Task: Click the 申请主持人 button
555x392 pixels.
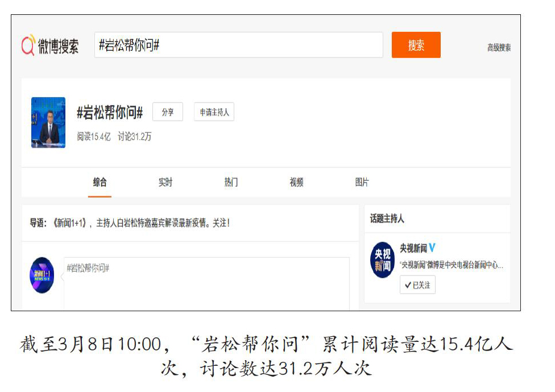Action: tap(214, 112)
